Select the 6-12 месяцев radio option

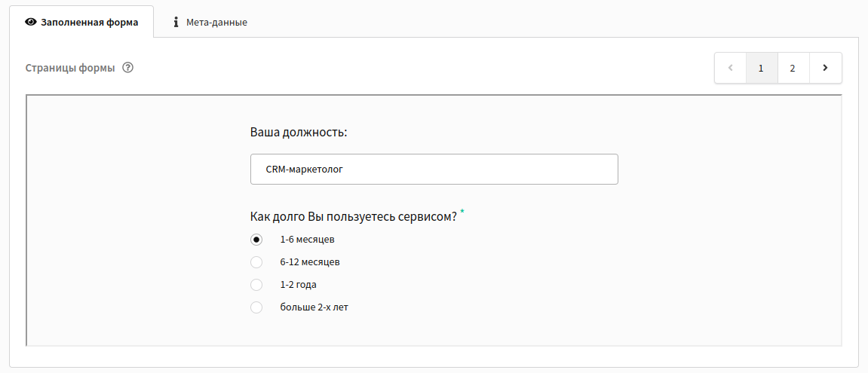pos(256,262)
